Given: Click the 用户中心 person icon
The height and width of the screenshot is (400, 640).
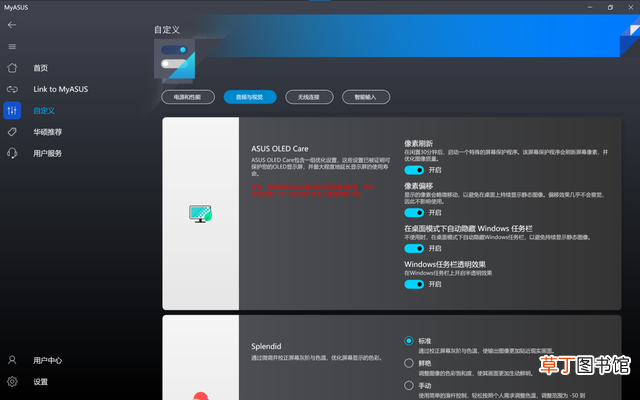Looking at the screenshot, I should [x=12, y=360].
